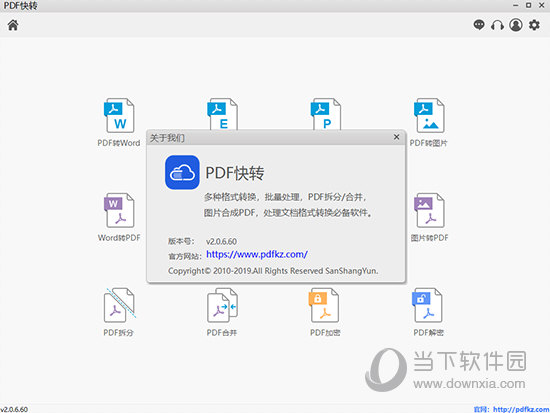Screen dimensions: 550x413
Task: Select the PDF转Word tool
Action: pos(119,122)
